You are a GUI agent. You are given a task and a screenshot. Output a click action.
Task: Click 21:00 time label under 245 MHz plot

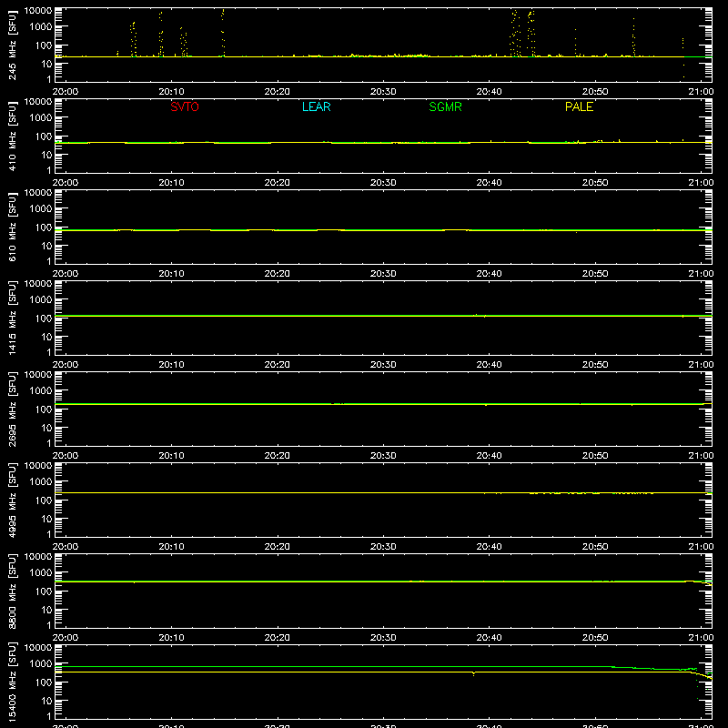click(x=701, y=92)
